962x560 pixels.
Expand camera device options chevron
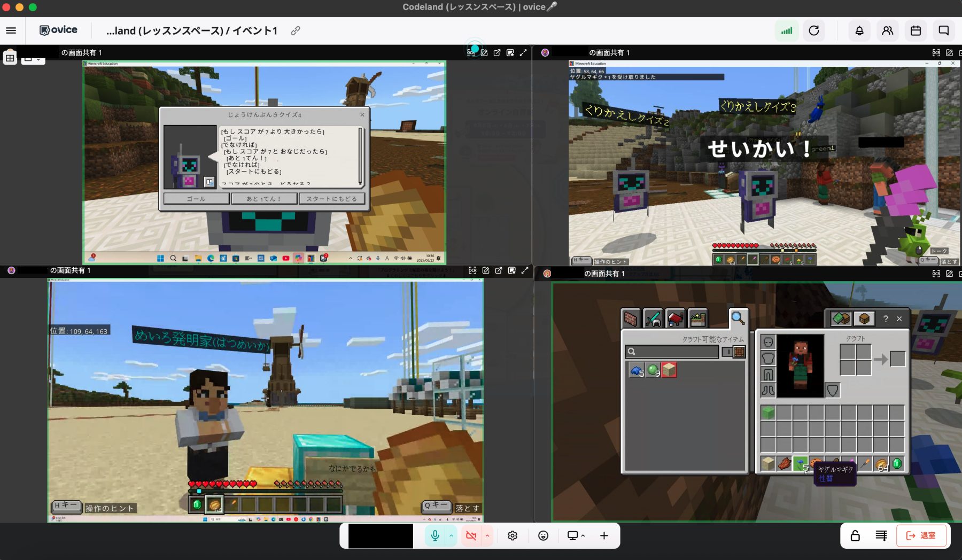(487, 535)
